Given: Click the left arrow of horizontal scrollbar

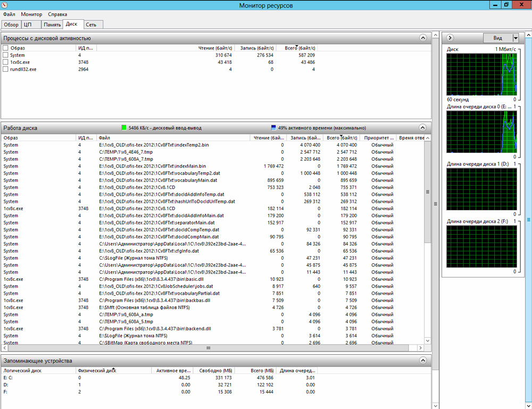Looking at the screenshot, I should pos(5,348).
